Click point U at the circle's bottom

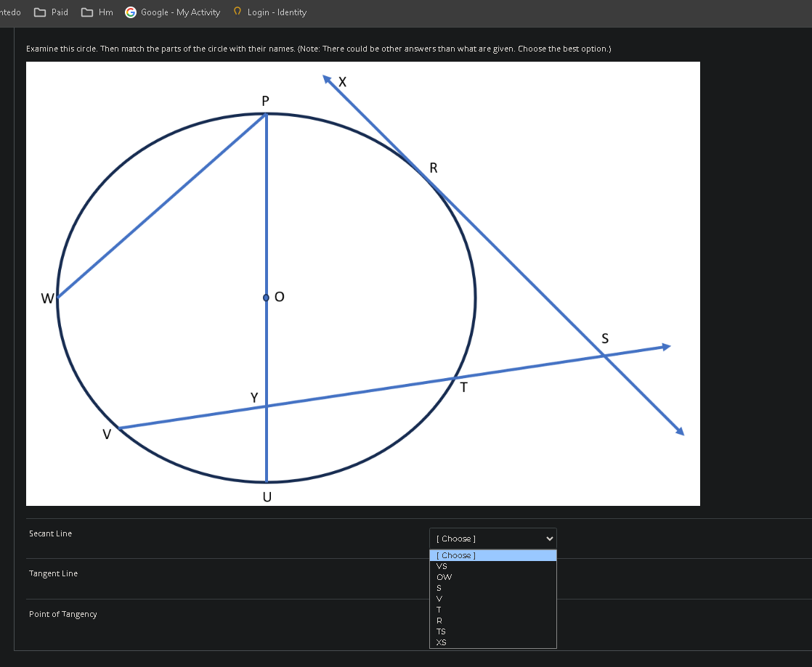click(x=266, y=482)
